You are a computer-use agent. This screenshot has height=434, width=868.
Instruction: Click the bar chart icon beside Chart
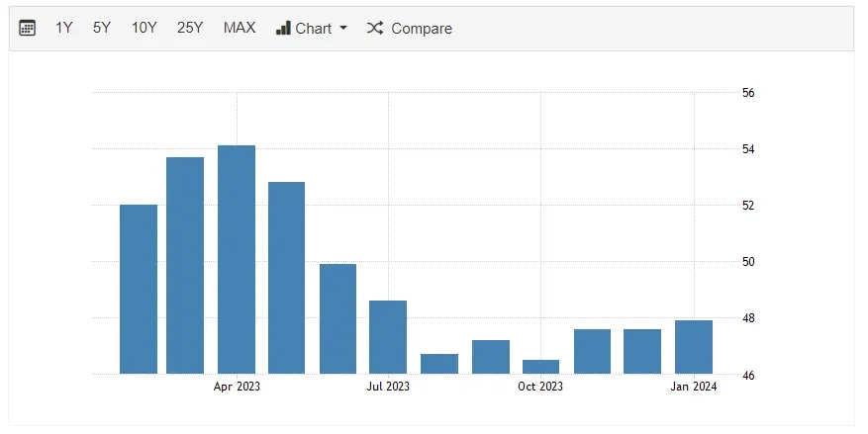pyautogui.click(x=283, y=29)
